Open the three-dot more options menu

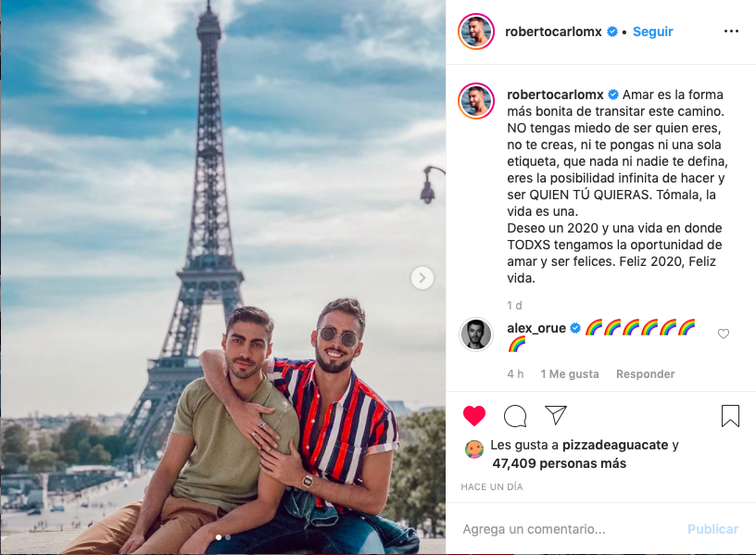click(731, 32)
